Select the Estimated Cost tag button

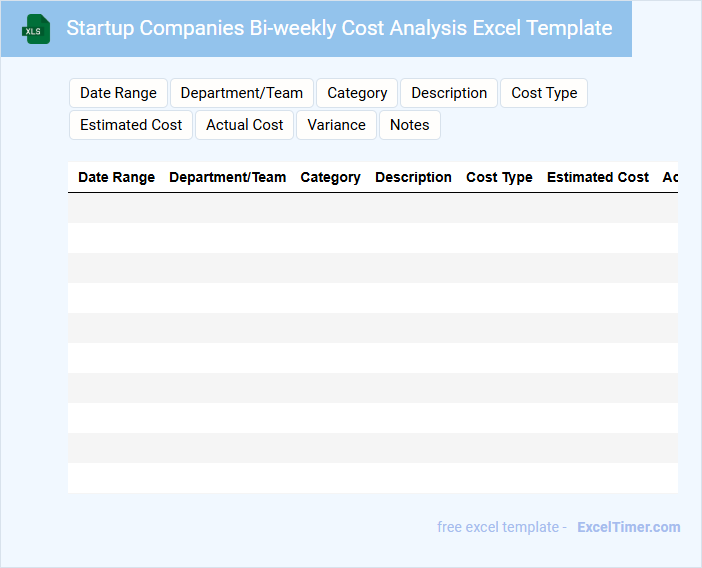pos(131,125)
